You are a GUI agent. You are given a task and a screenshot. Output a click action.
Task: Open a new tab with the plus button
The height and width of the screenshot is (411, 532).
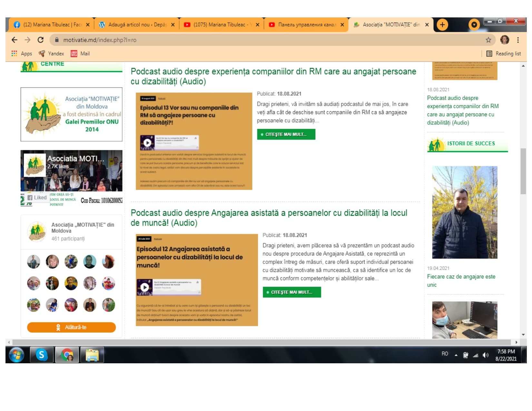click(x=442, y=25)
